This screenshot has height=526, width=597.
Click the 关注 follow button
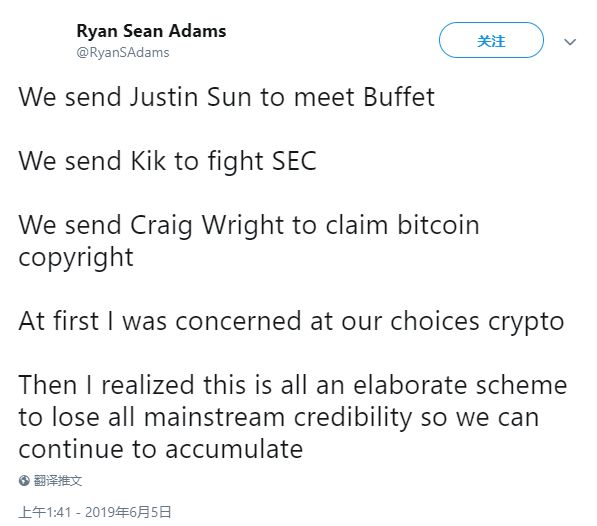coord(491,40)
